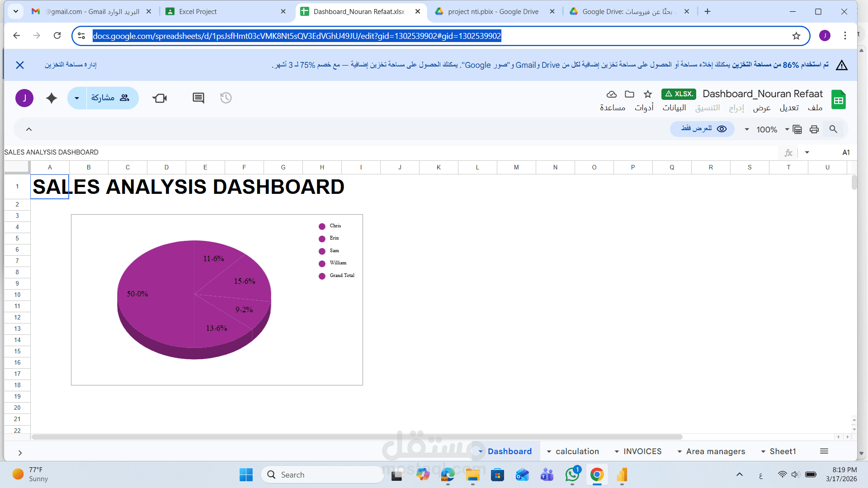This screenshot has height=488, width=868.
Task: Open all sheets list icon
Action: [x=824, y=451]
